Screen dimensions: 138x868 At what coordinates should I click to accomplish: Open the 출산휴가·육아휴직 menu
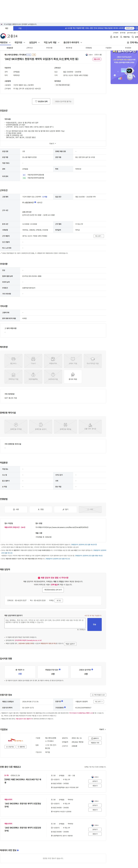[x=73, y=42]
